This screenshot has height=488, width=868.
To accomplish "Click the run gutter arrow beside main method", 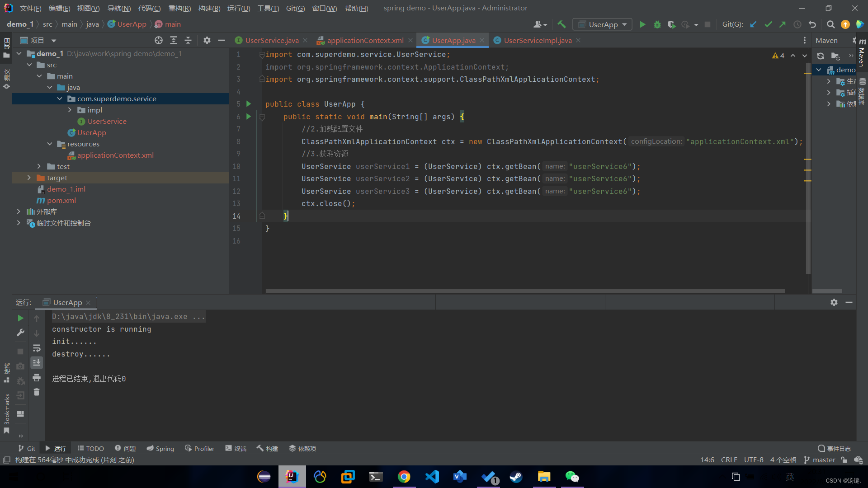I will 248,117.
